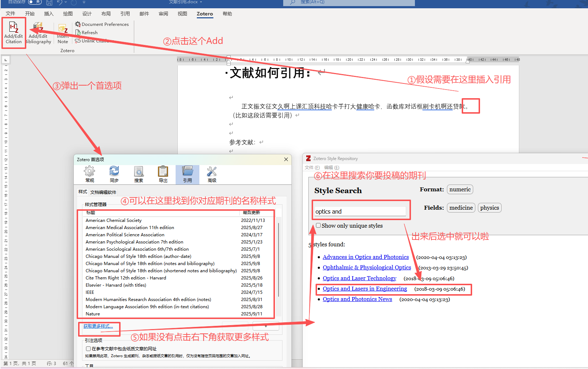Click the save icon in Word title bar

49,2
